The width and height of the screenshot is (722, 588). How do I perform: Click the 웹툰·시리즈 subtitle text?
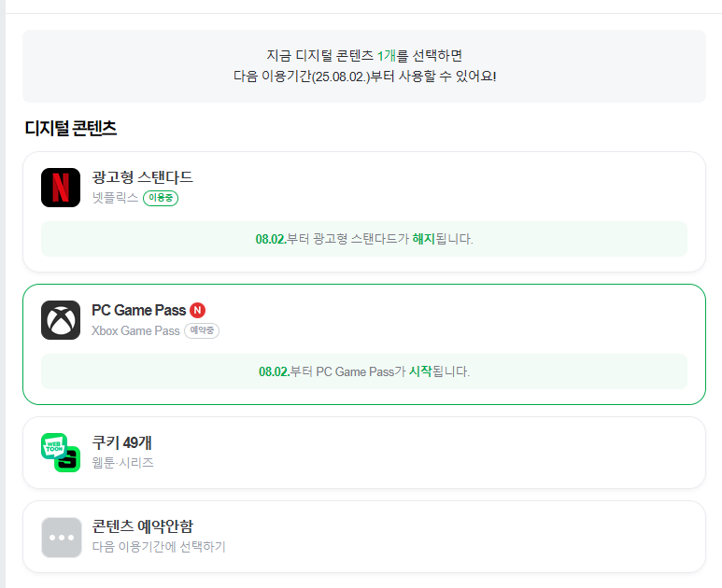point(122,462)
